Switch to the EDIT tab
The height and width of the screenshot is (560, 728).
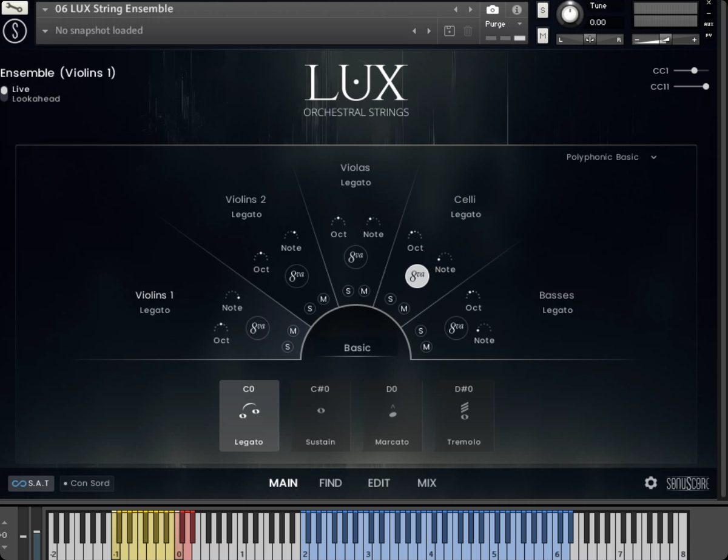[x=379, y=483]
